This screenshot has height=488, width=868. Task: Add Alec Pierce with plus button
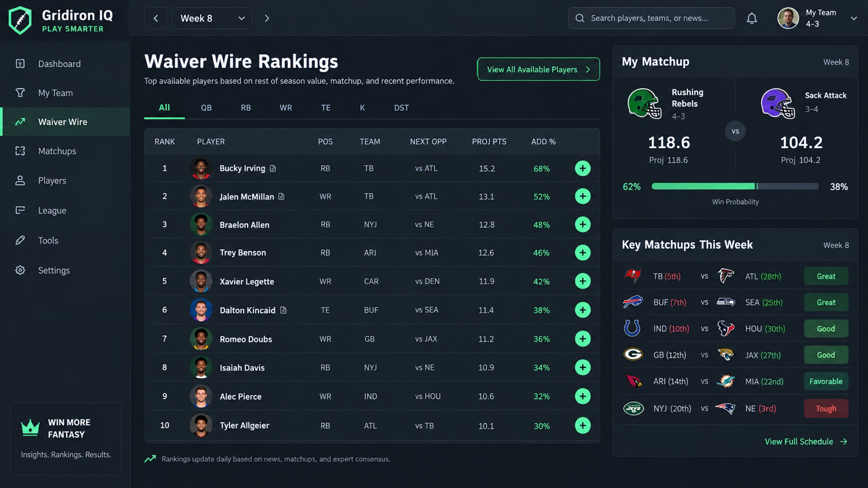583,396
